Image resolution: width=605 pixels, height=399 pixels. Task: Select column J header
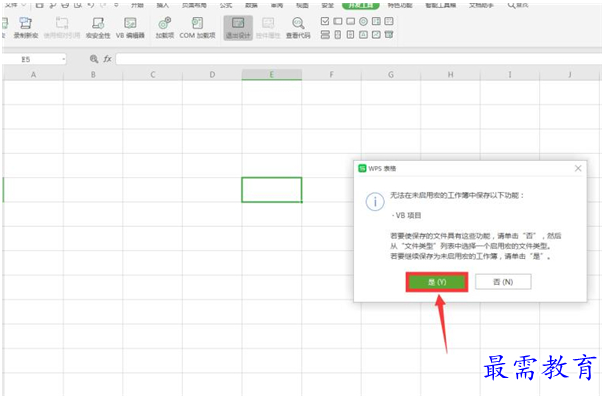click(x=570, y=74)
